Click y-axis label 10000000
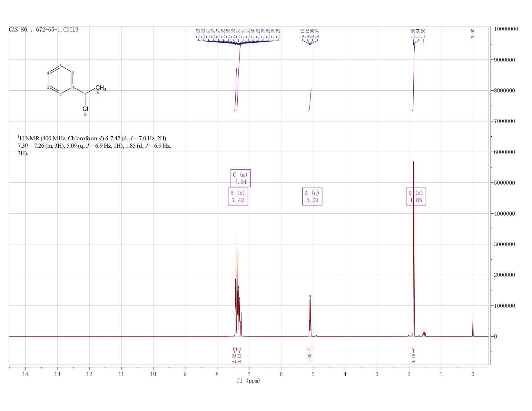This screenshot has height=411, width=532. [506, 29]
